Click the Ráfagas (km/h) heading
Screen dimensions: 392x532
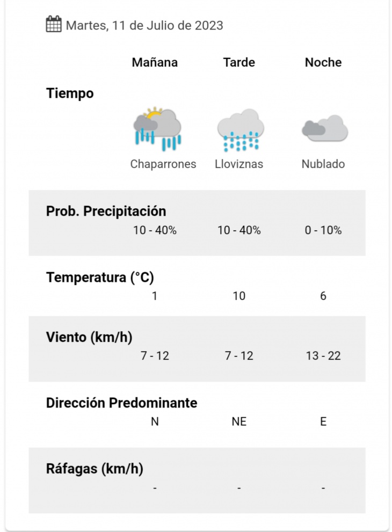click(95, 469)
